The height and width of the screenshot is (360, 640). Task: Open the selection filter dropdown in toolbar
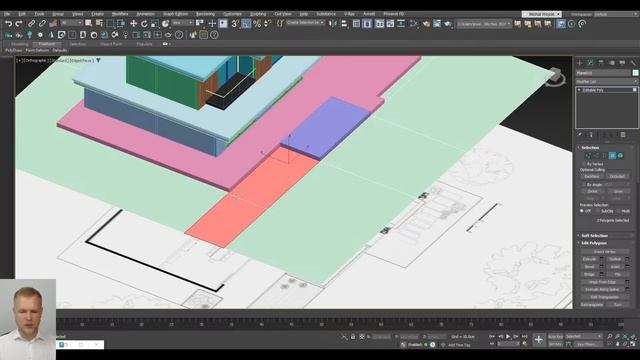point(72,23)
